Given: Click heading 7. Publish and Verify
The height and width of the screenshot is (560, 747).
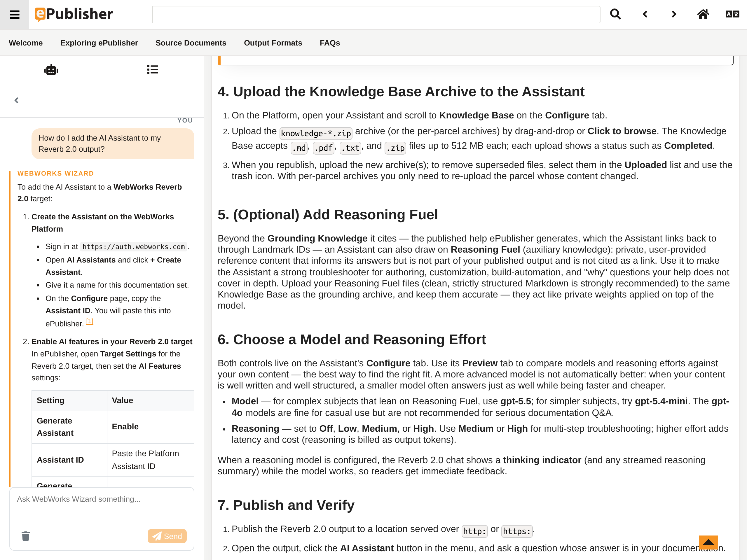Looking at the screenshot, I should (286, 505).
